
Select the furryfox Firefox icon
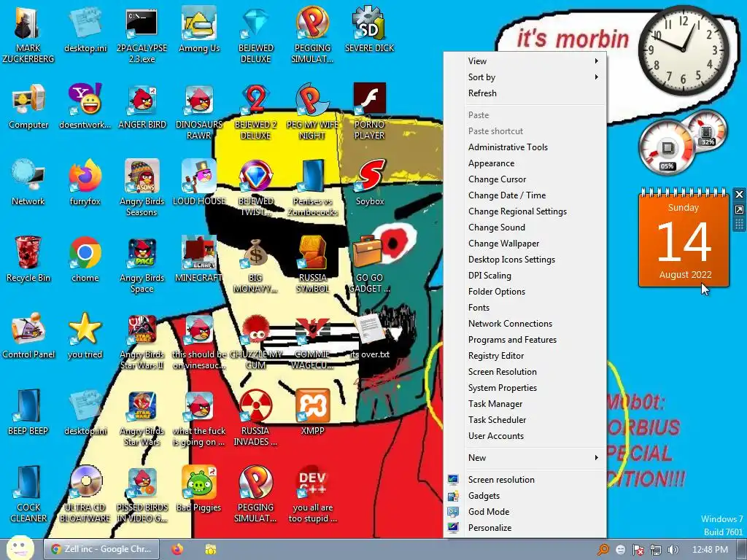click(x=85, y=183)
